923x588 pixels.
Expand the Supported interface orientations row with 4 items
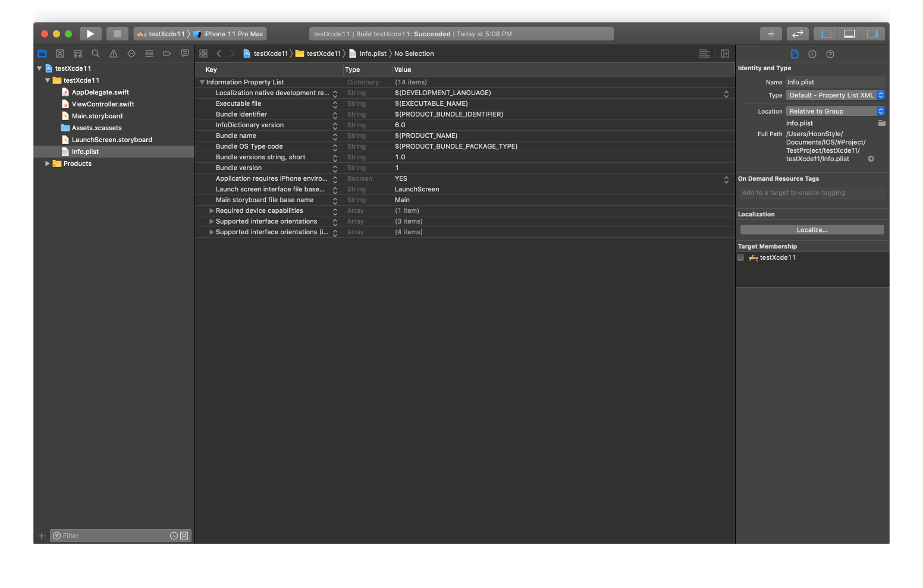(211, 232)
